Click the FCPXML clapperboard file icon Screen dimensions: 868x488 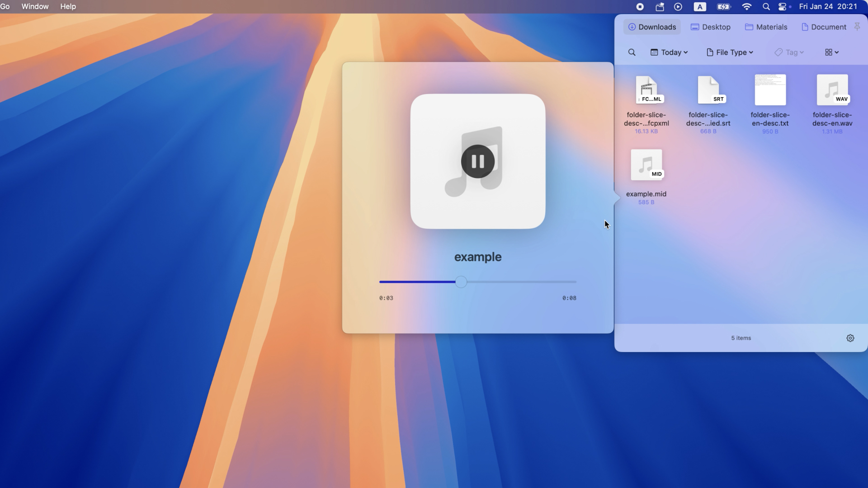click(x=648, y=89)
